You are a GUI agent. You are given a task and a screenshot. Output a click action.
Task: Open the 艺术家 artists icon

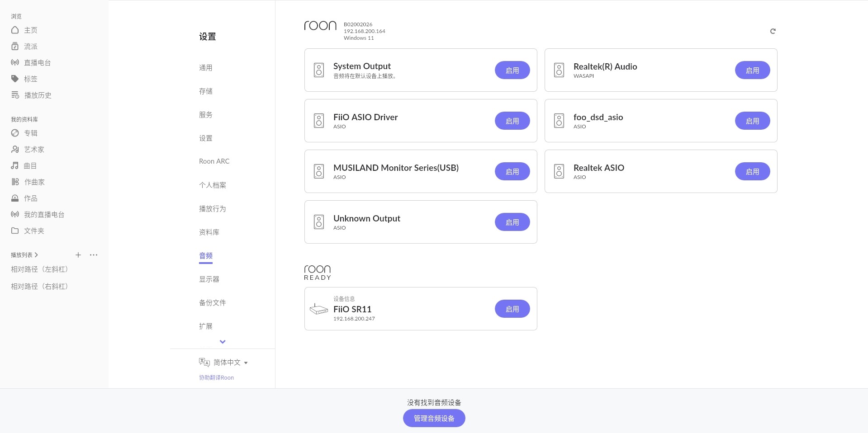pos(15,149)
